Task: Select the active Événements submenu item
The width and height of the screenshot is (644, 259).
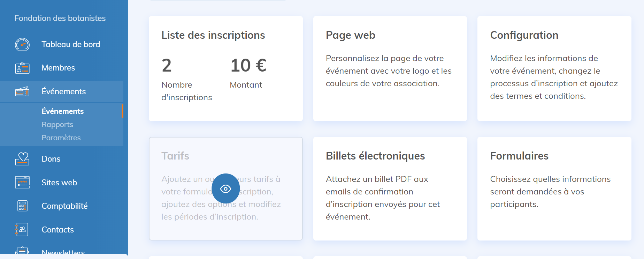Action: click(x=63, y=111)
